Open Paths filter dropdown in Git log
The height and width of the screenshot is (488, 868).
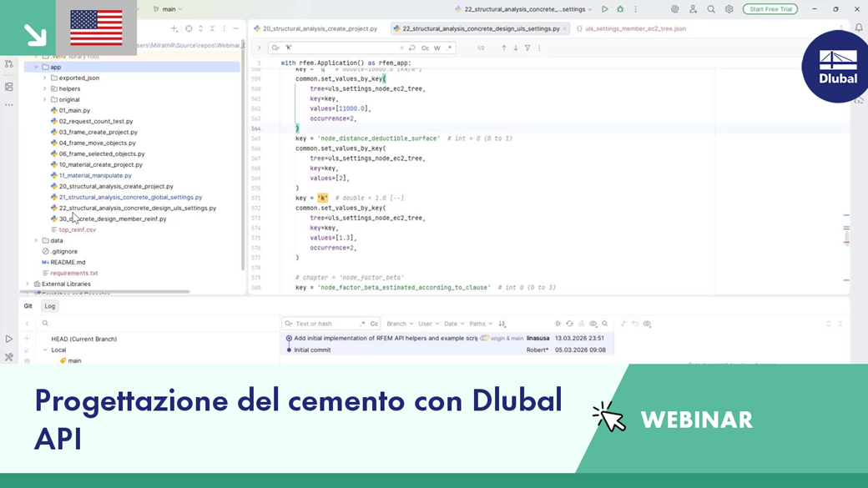tap(481, 324)
